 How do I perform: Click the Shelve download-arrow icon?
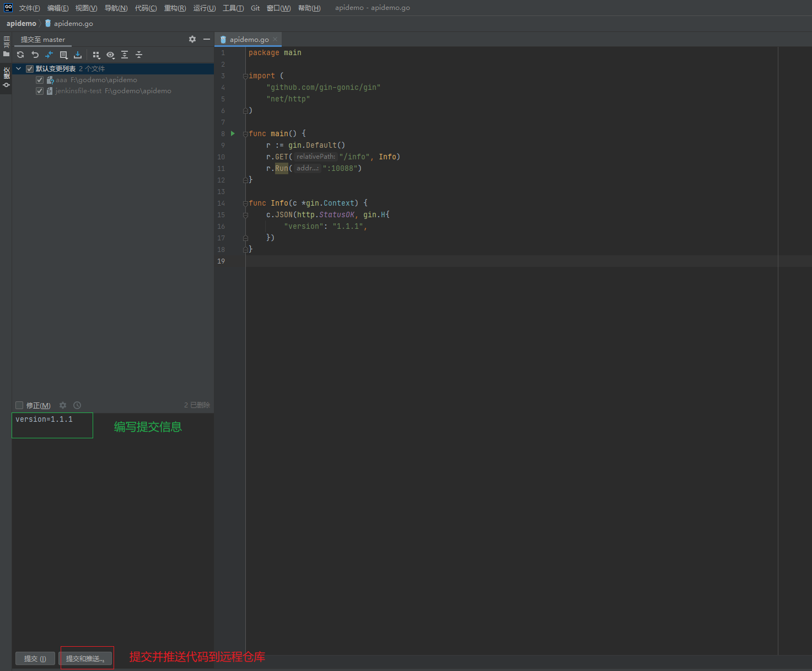78,55
